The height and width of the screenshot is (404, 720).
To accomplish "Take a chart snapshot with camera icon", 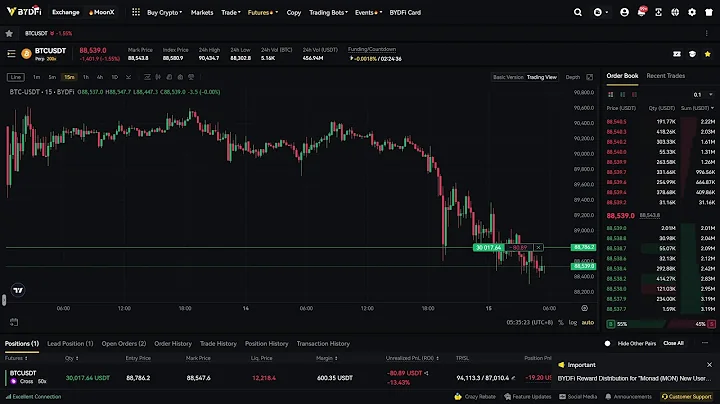I will click(x=180, y=77).
